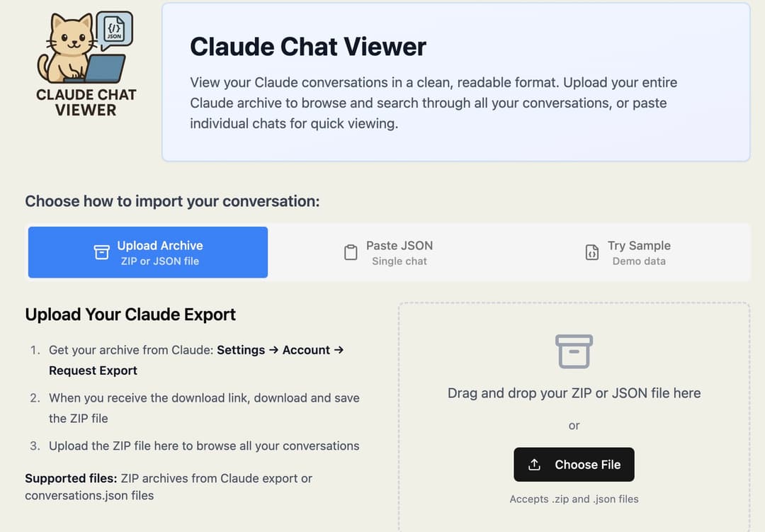Click the Choose File button
765x532 pixels.
(574, 465)
